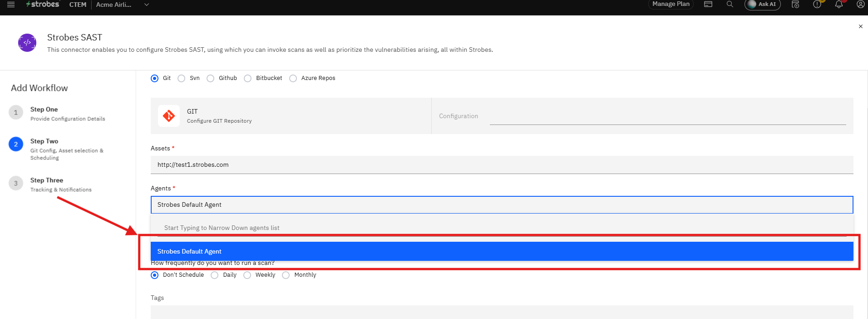868x319 pixels.
Task: Open the Agents dropdown field
Action: pos(502,205)
